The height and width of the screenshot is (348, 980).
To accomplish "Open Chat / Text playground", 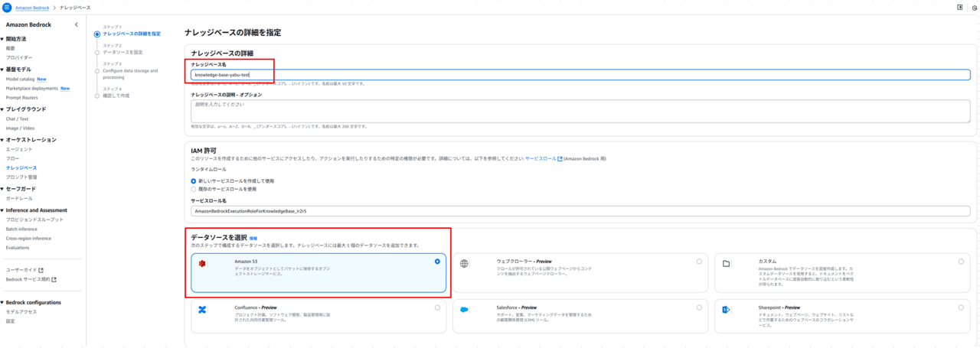I will tap(17, 119).
